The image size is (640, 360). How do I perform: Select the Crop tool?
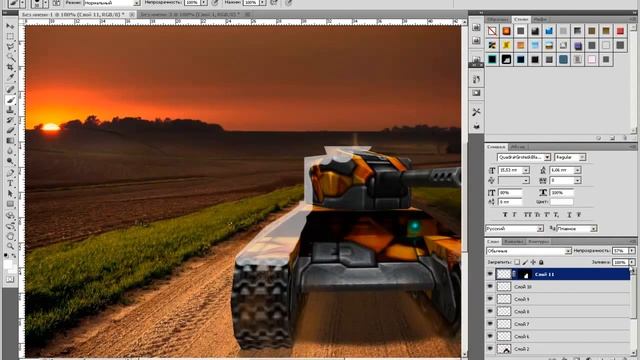pos(10,67)
